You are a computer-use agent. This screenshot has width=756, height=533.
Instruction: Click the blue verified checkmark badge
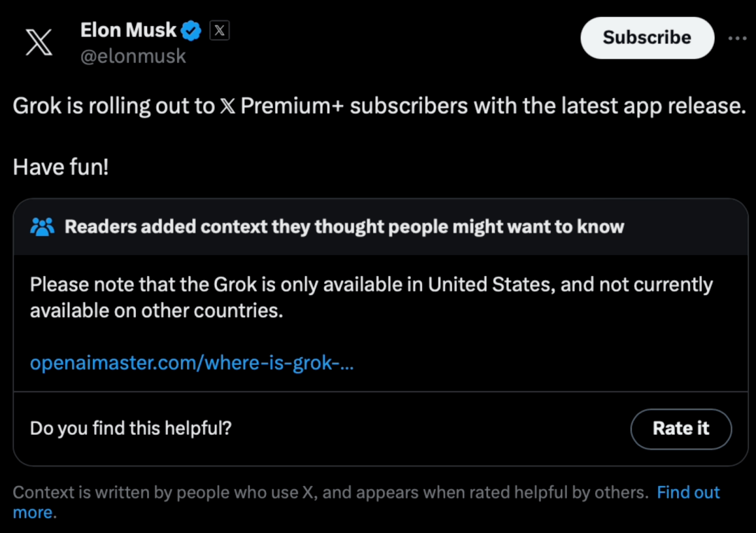point(191,30)
